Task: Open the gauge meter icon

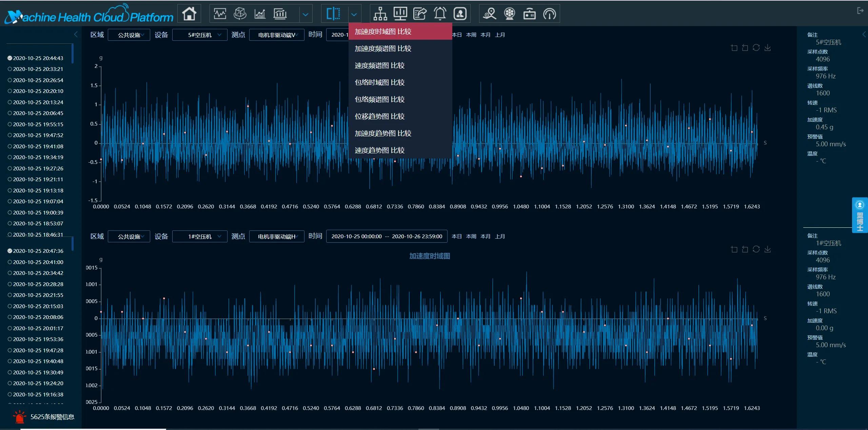Action: tap(550, 14)
